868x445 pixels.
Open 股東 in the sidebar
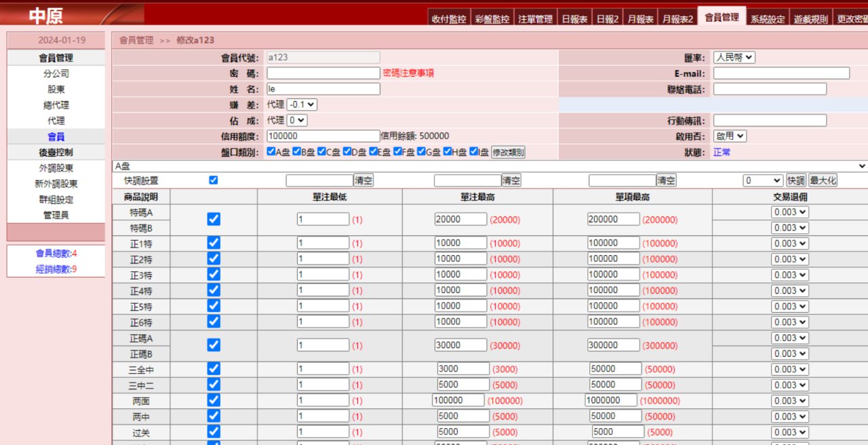[x=56, y=90]
